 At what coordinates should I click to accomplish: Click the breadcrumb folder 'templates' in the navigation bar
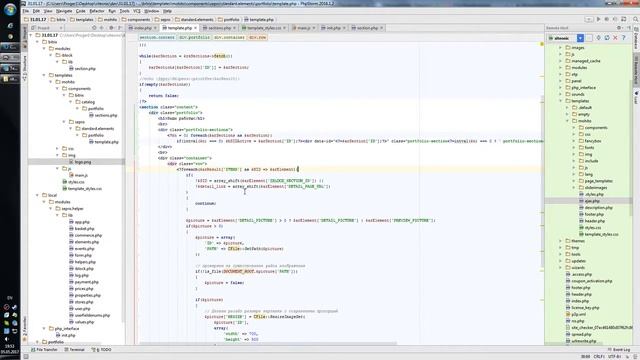point(81,19)
